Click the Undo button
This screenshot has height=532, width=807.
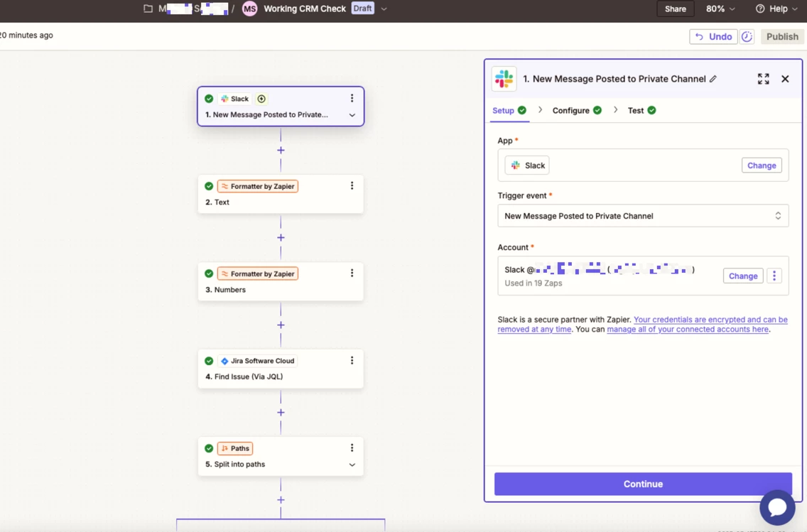point(713,36)
